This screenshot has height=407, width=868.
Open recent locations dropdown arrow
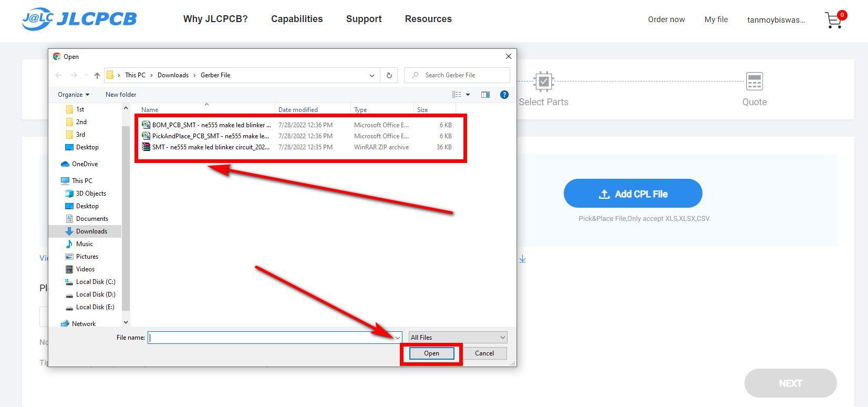pos(86,75)
